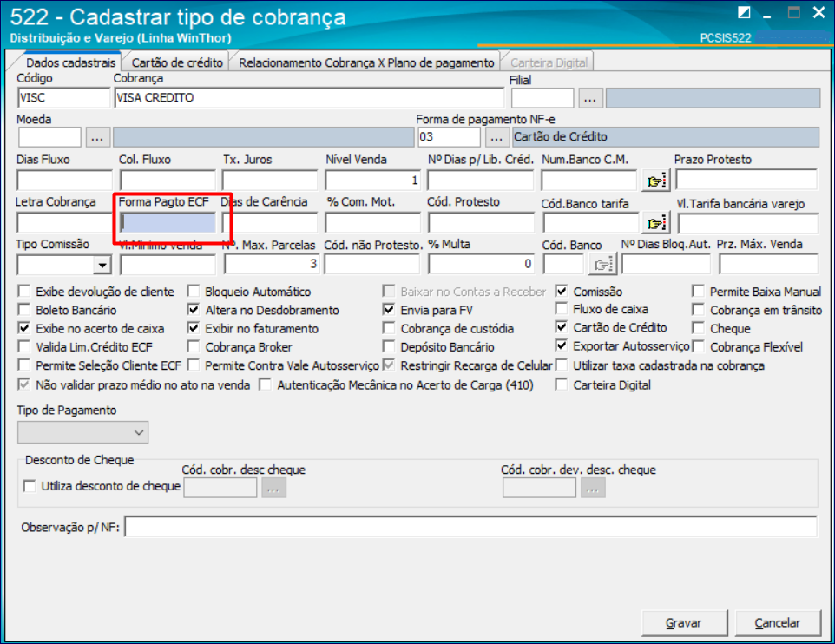This screenshot has width=835, height=644.
Task: Toggle Valida Lim.Crédito ECF checkbox
Action: pyautogui.click(x=24, y=347)
